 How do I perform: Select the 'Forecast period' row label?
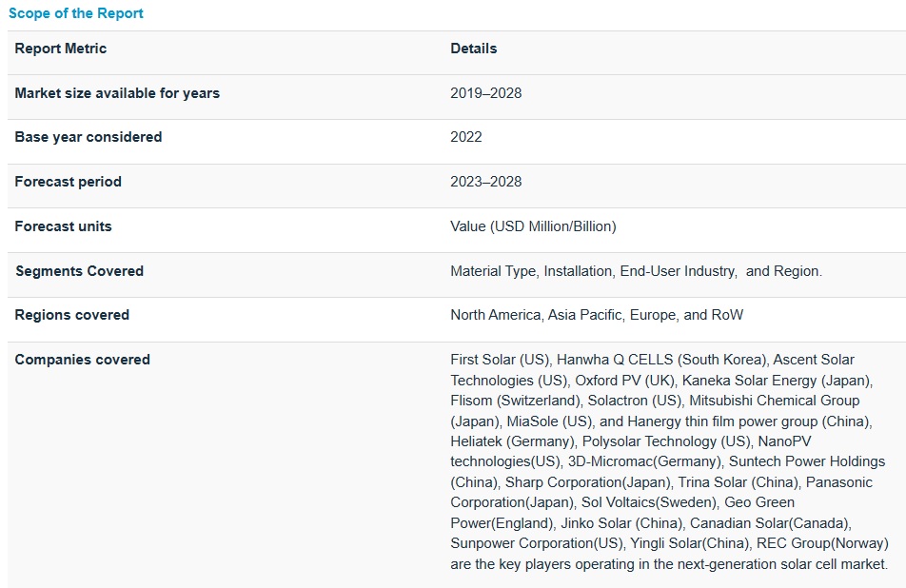[69, 182]
